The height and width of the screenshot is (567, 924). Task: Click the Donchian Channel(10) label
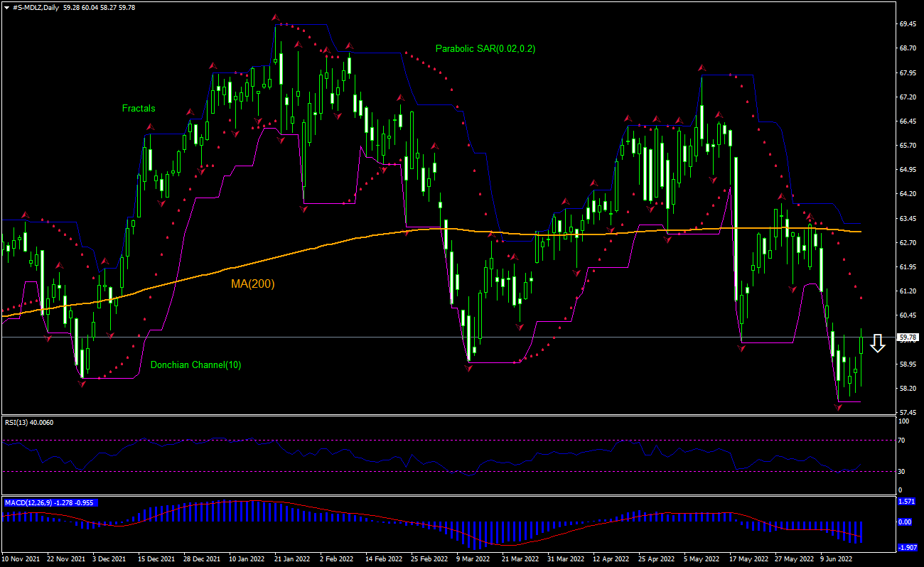[196, 364]
